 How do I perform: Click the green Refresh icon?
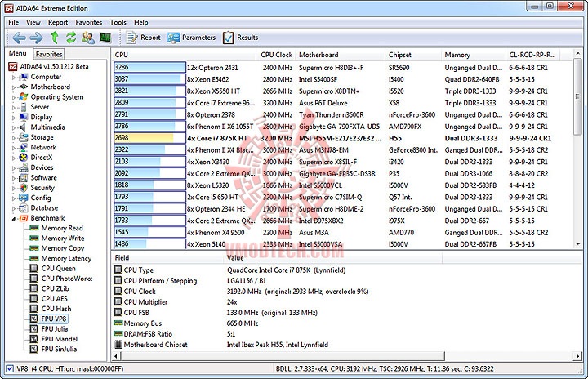(71, 38)
